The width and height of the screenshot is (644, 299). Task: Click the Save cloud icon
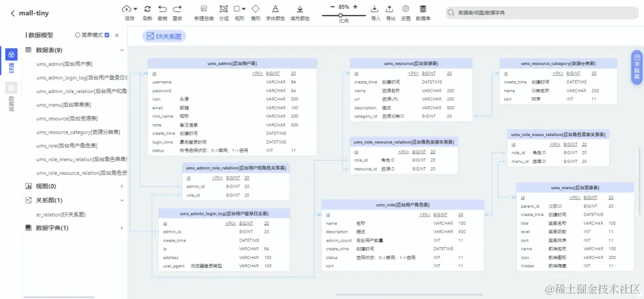click(x=127, y=8)
